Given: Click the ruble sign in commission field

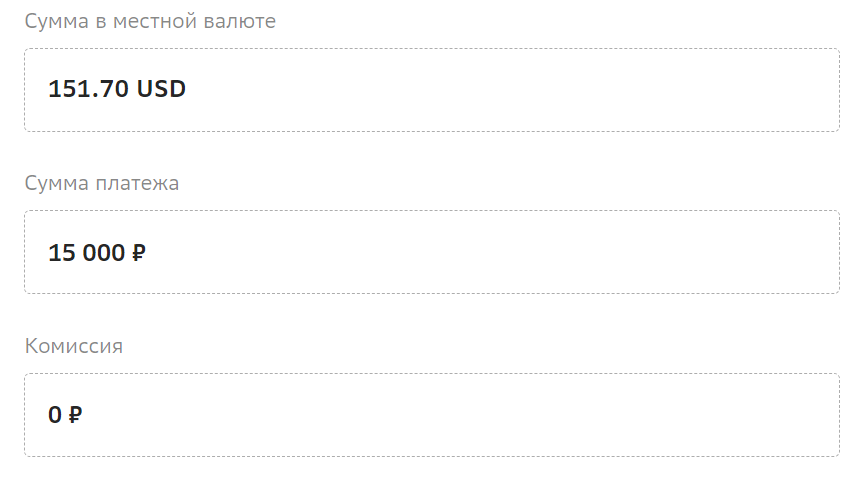Looking at the screenshot, I should click(75, 415).
